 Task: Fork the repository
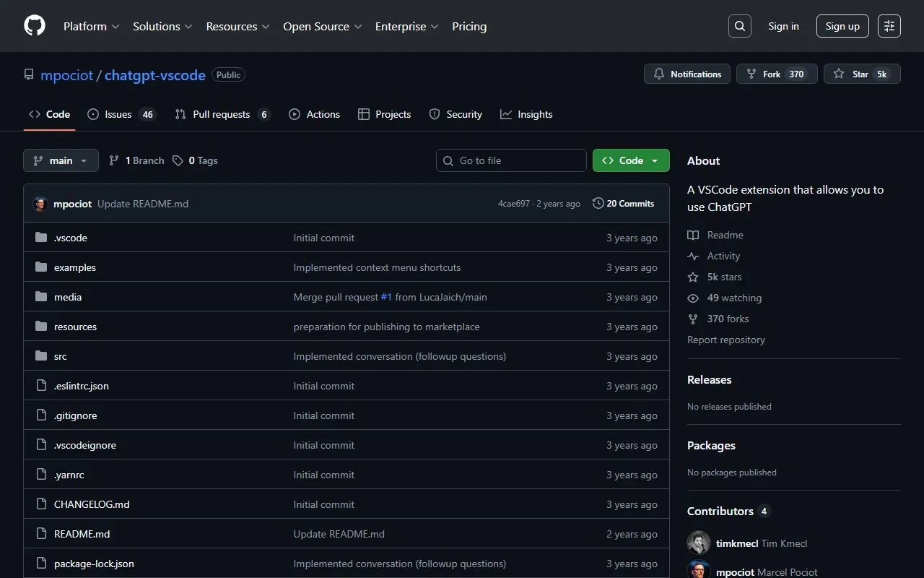(764, 74)
